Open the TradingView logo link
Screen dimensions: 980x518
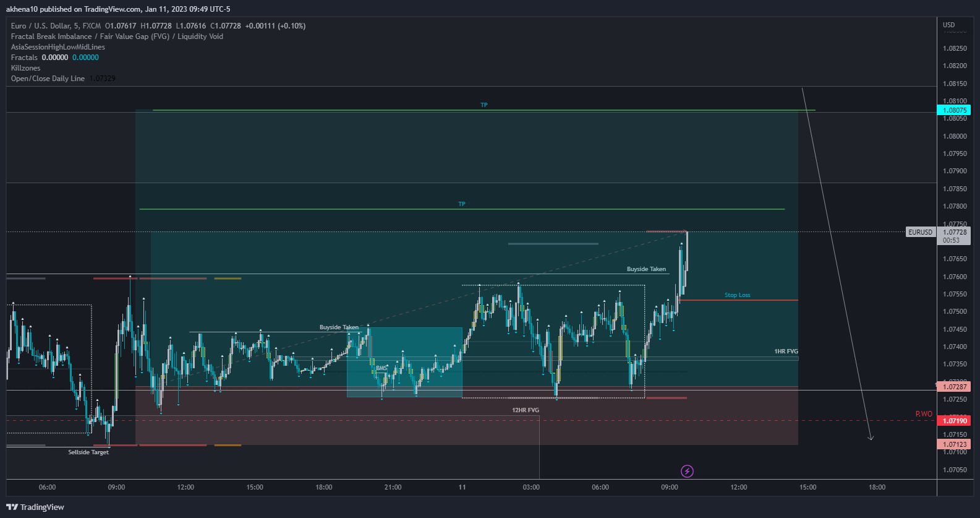point(35,507)
